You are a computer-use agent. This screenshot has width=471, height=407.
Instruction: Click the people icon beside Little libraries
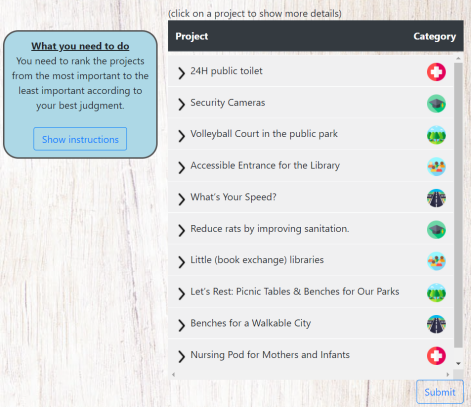[436, 261]
